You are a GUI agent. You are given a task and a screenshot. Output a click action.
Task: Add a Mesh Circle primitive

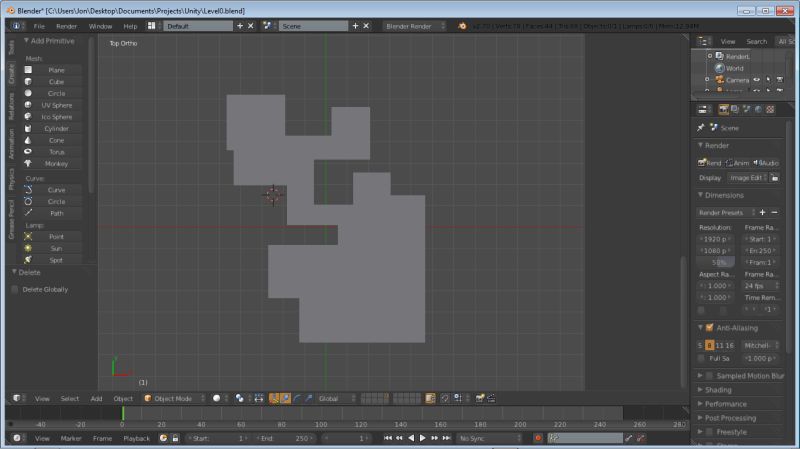click(x=53, y=93)
